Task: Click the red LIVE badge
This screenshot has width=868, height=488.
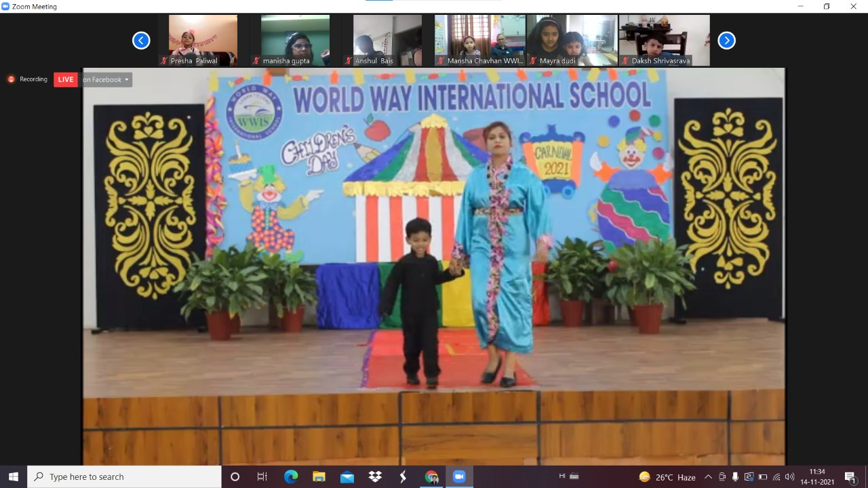Action: [x=66, y=79]
